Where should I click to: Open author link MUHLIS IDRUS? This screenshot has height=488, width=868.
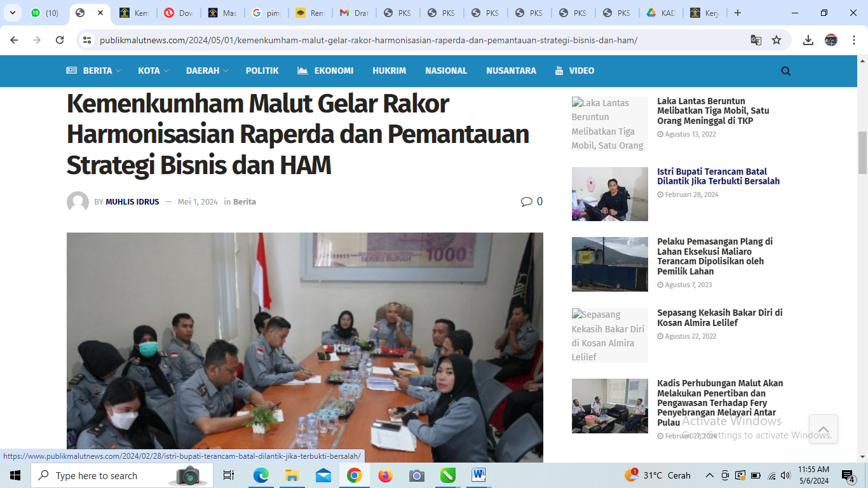pyautogui.click(x=132, y=202)
